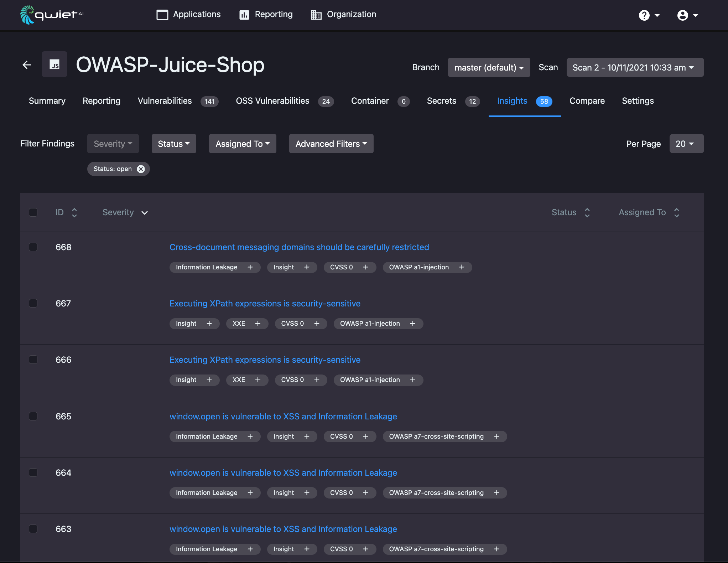Viewport: 728px width, 563px height.
Task: Open the Advanced Filters dropdown
Action: 331,144
